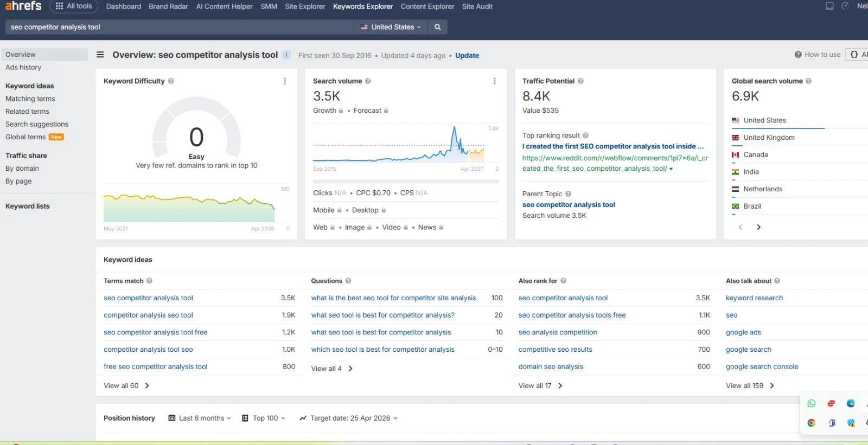Open Brand Radar section
Viewport: 868px width, 445px height.
tap(168, 7)
